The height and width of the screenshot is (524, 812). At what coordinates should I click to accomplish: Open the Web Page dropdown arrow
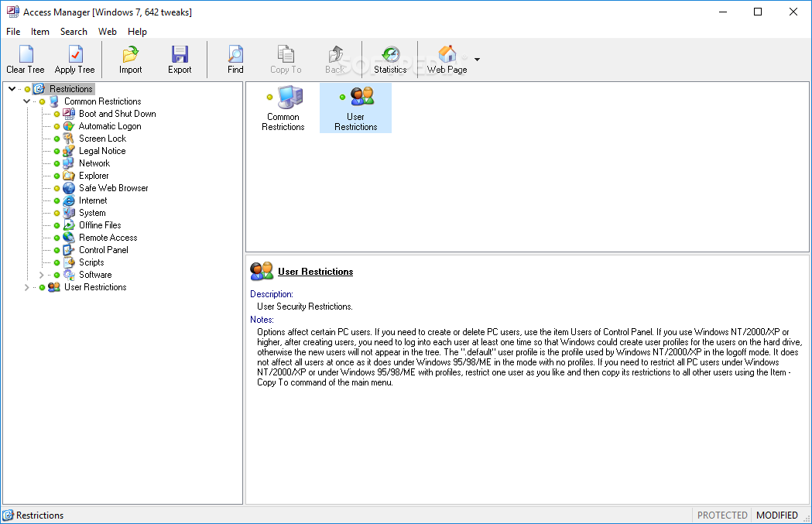point(477,60)
